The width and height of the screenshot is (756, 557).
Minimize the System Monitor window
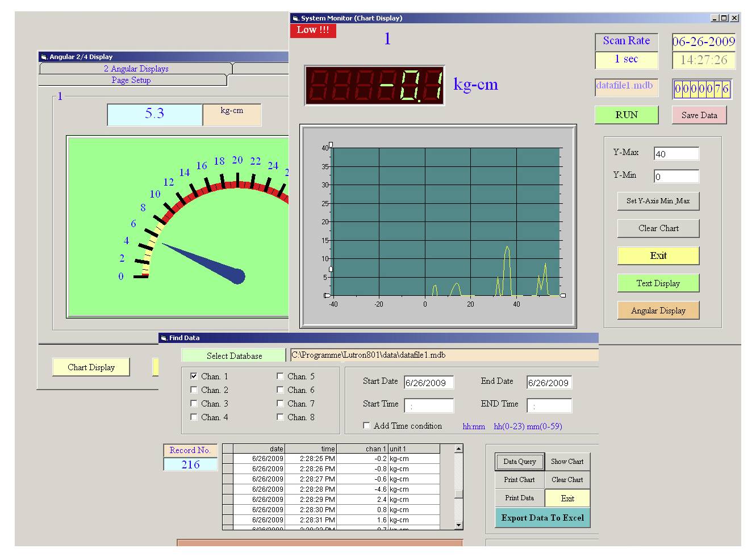[x=715, y=18]
